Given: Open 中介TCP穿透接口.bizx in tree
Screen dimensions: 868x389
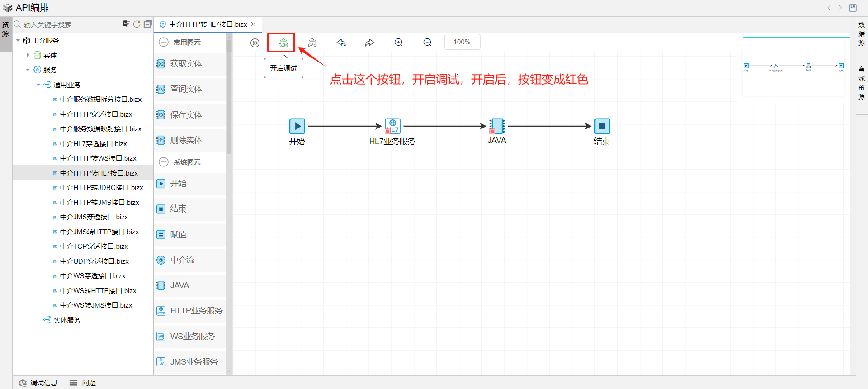Looking at the screenshot, I should click(x=94, y=247).
